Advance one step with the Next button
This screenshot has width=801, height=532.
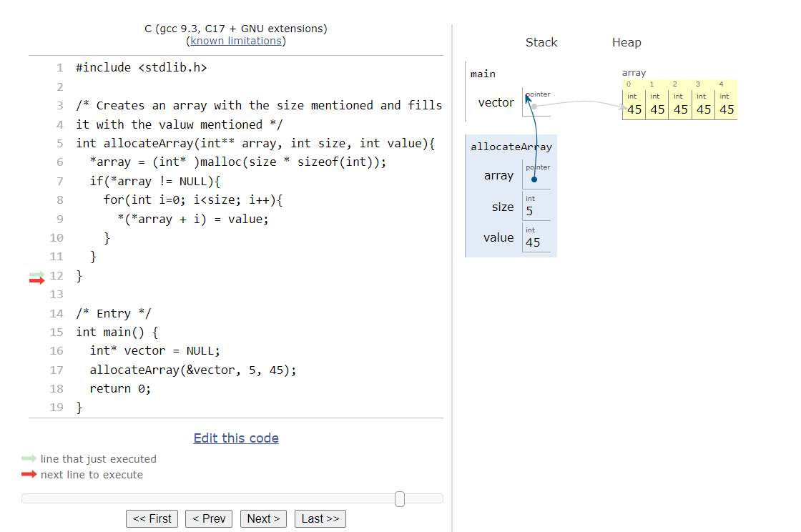(263, 518)
